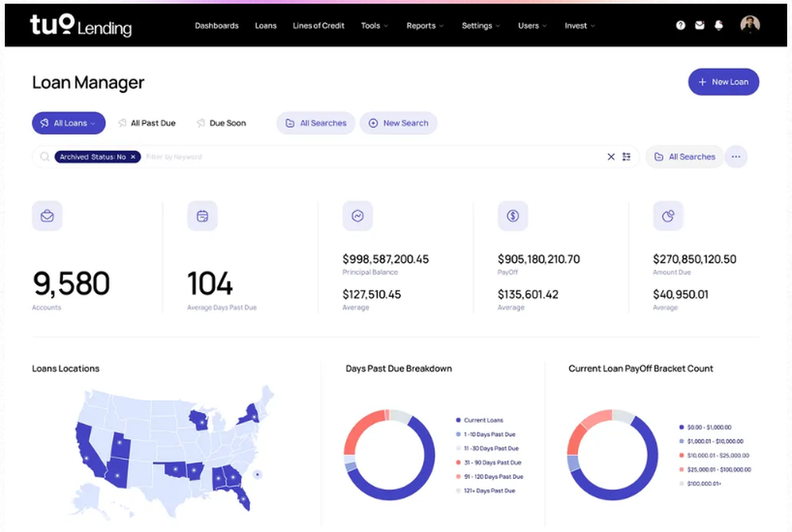Click $25,000.01 - $100,000.00 legend entry
The image size is (792, 532).
[715, 469]
